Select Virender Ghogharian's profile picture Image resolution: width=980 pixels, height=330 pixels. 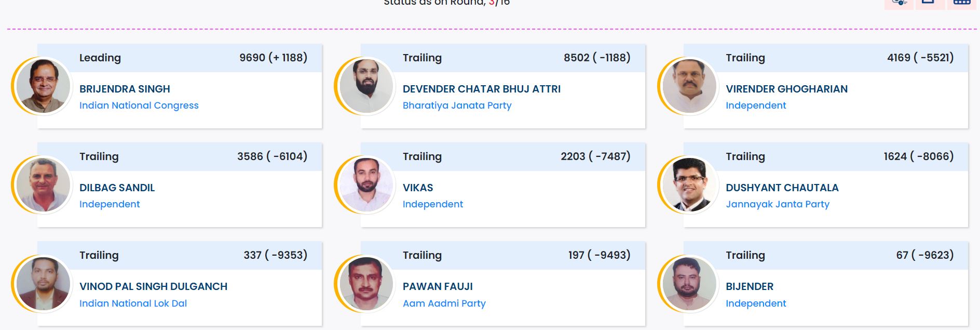[689, 86]
